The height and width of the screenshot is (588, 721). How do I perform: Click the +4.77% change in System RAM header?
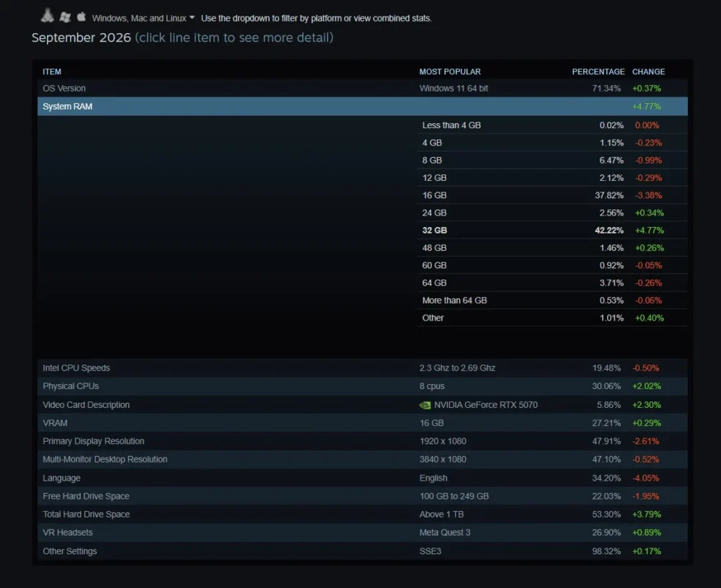coord(647,106)
